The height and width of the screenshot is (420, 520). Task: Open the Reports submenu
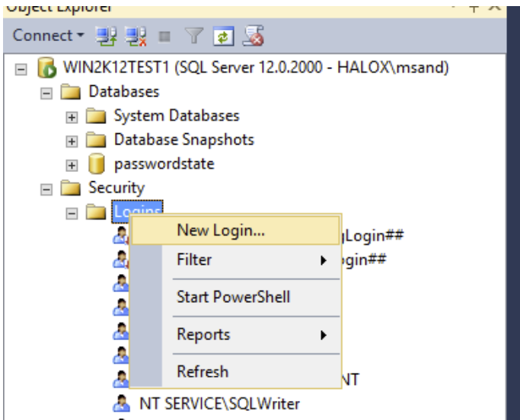tap(235, 335)
